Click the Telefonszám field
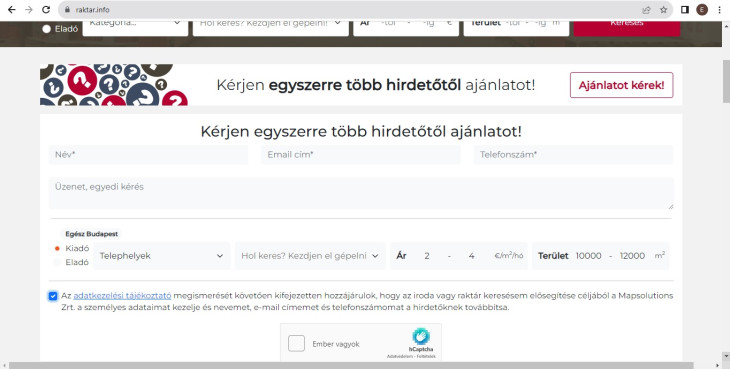The height and width of the screenshot is (369, 730). (x=574, y=155)
